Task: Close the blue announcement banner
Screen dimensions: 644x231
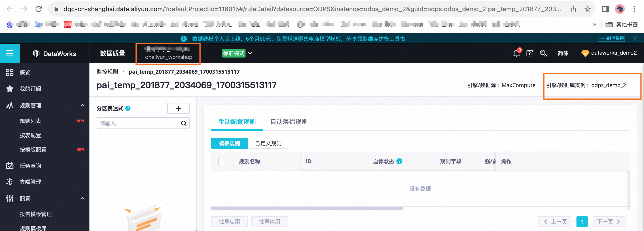Action: 635,38
